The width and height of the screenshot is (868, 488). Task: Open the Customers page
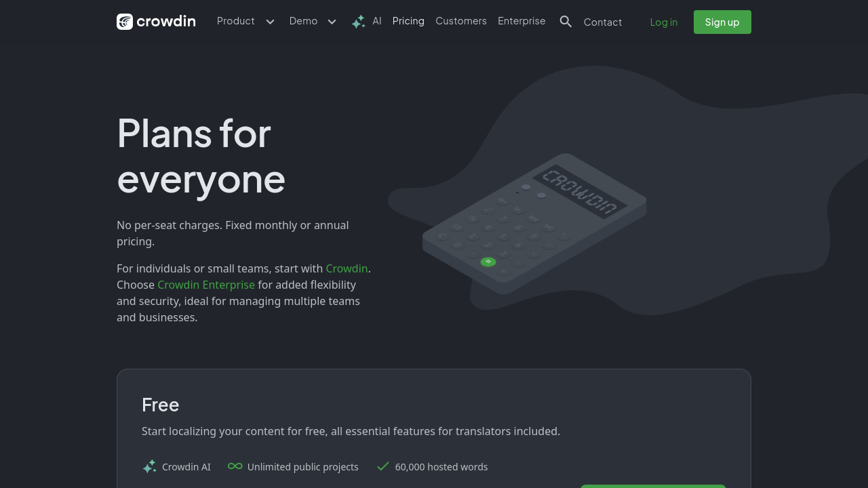click(x=461, y=21)
